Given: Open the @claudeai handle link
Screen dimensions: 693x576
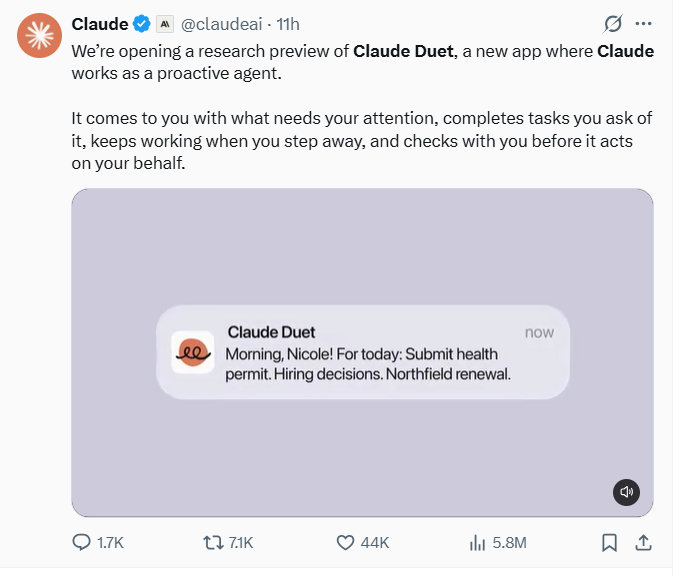Looking at the screenshot, I should [222, 24].
